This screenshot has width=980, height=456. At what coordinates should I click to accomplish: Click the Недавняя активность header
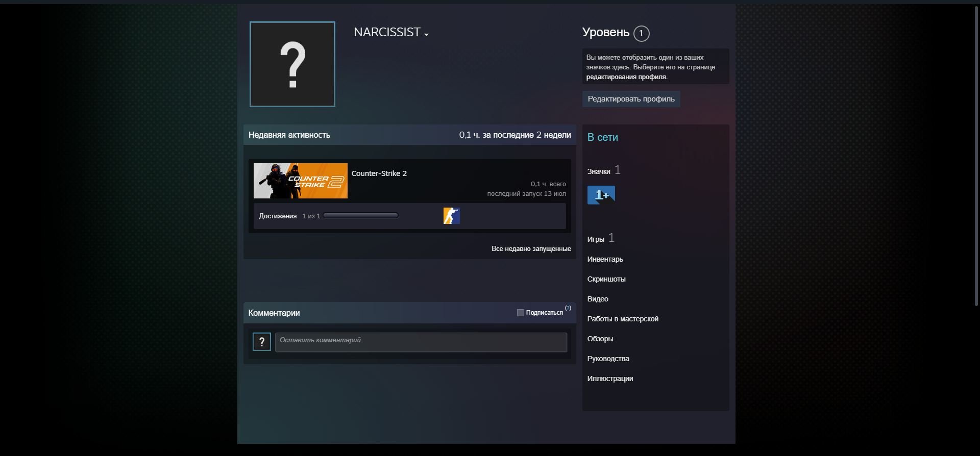point(289,135)
